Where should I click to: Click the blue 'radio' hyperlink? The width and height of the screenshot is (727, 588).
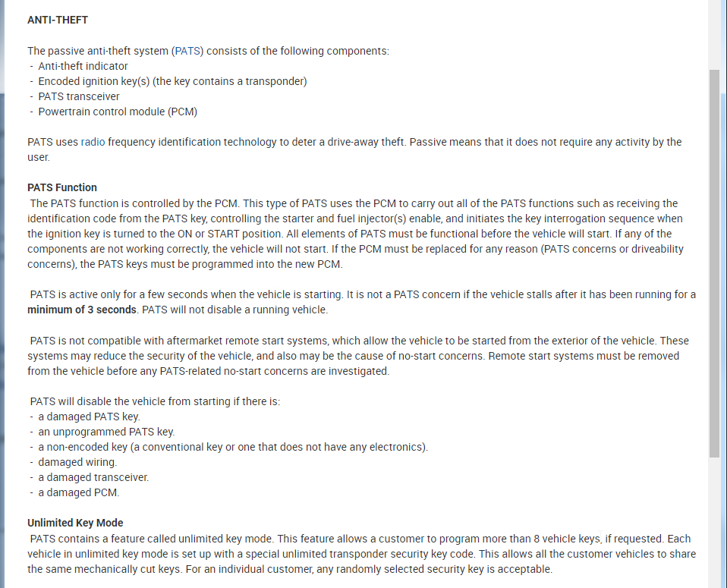click(x=93, y=142)
